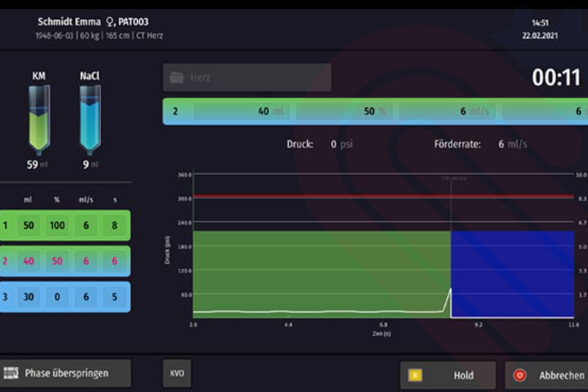Select phase 3 volume value 30

(29, 297)
